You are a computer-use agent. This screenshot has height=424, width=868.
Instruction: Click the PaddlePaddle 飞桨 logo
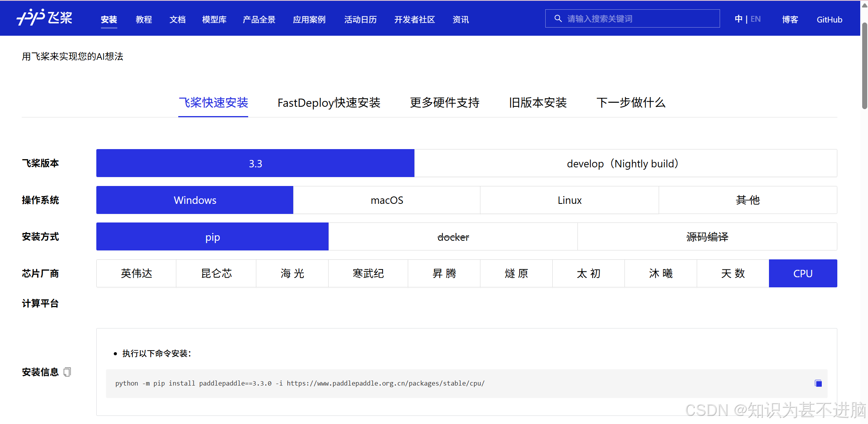pyautogui.click(x=45, y=17)
